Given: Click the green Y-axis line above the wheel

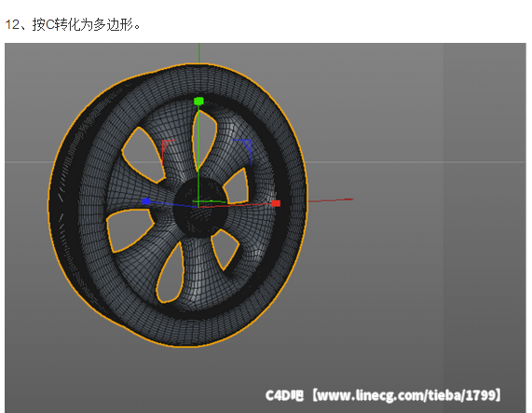Looking at the screenshot, I should tap(199, 53).
